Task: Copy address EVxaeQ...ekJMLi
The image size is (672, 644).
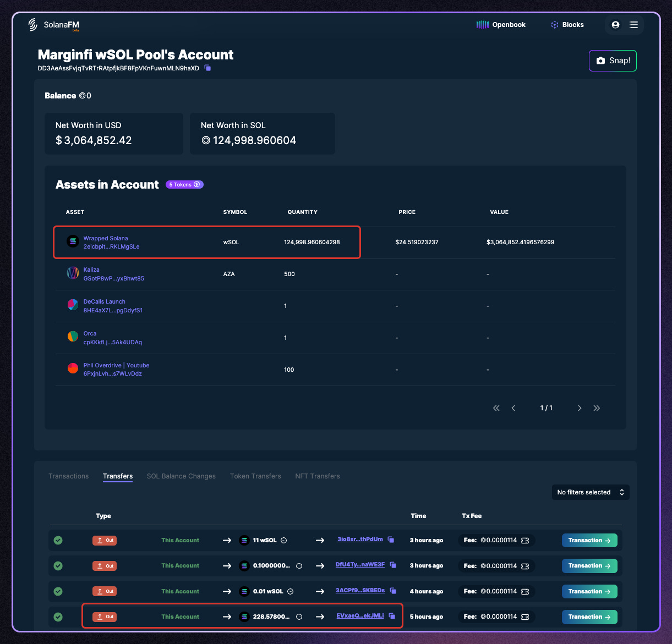Action: 392,617
